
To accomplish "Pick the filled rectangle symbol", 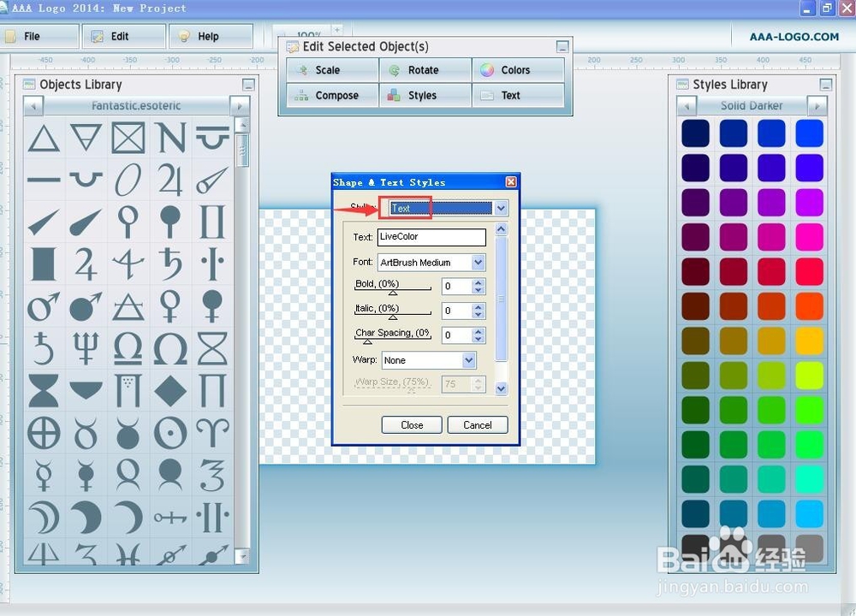I will coord(44,264).
